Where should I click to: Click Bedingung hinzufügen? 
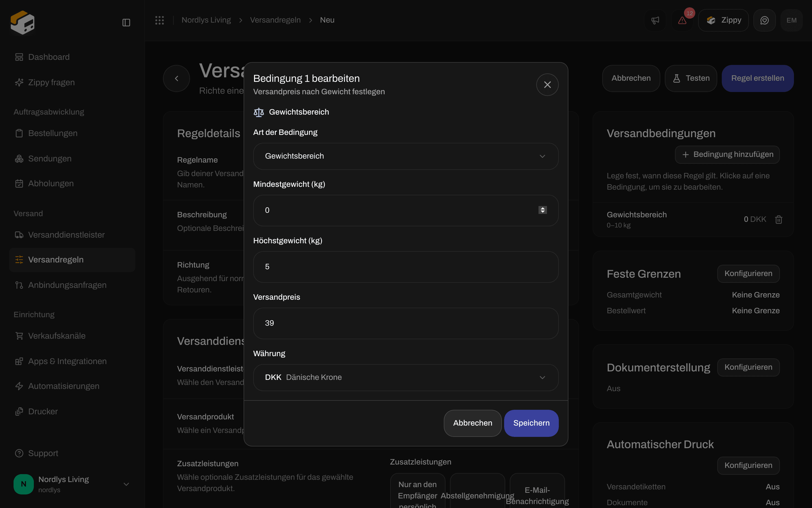727,155
